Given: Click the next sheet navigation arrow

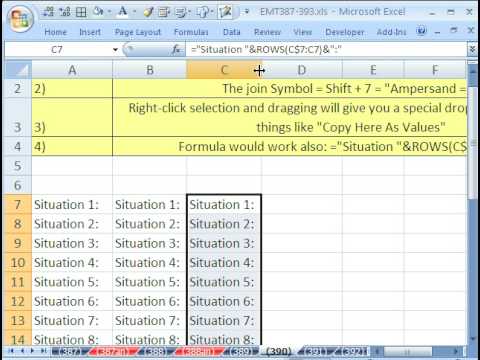Looking at the screenshot, I should (32, 351).
